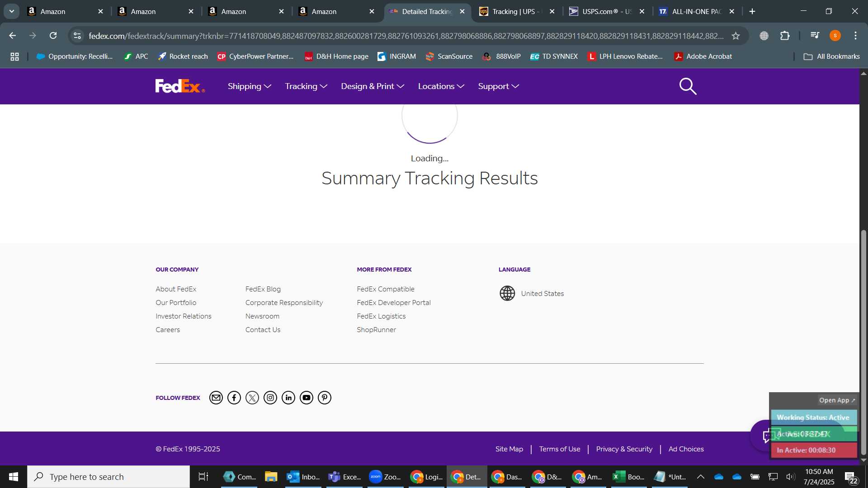Switch to the first Amazon tab
Image resolution: width=868 pixels, height=488 pixels.
point(65,11)
